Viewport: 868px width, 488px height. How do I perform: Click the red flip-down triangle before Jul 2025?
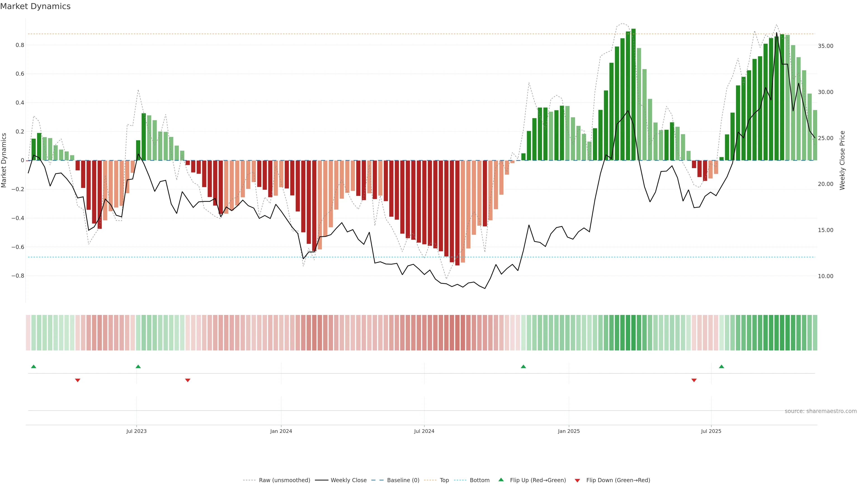694,380
